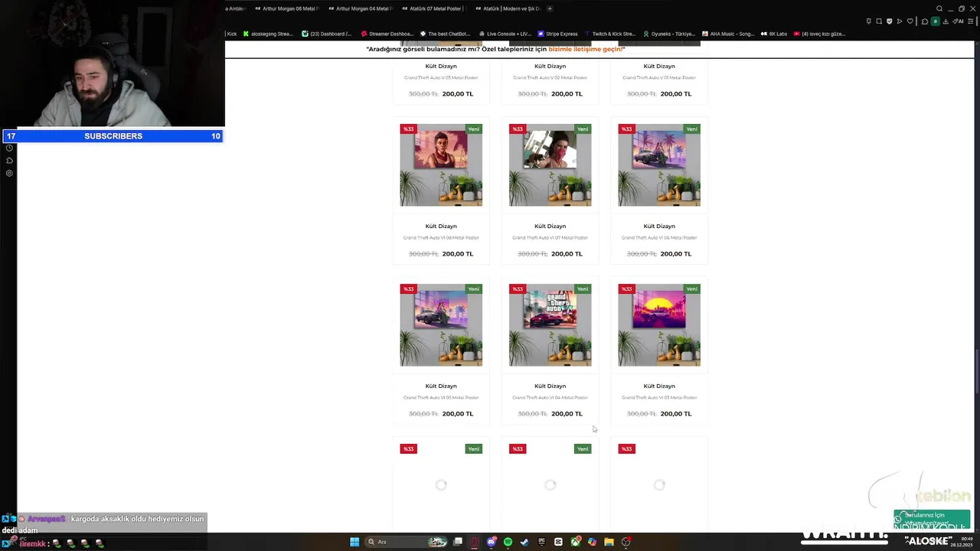Screen dimensions: 980x551
Task: Open Grand Theft Auto VI 05 poster thumbnail
Action: coord(441,325)
